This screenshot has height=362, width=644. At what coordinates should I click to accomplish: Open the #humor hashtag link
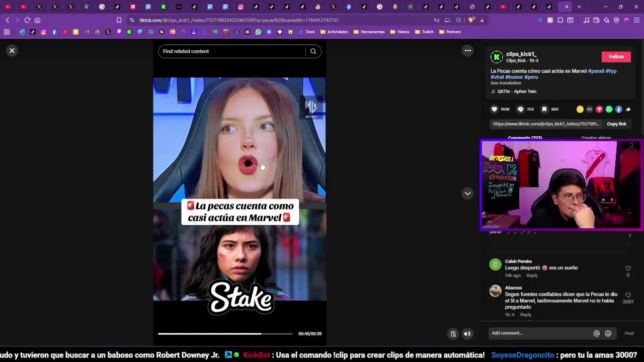514,77
